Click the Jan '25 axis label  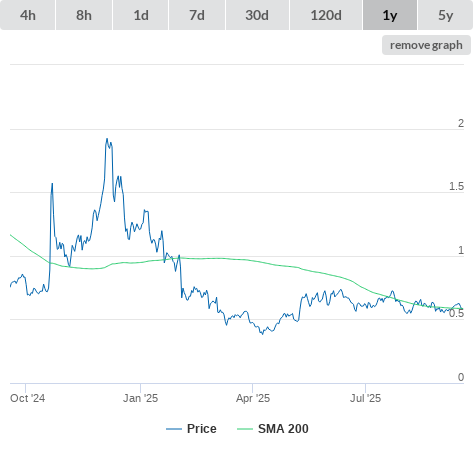click(140, 398)
